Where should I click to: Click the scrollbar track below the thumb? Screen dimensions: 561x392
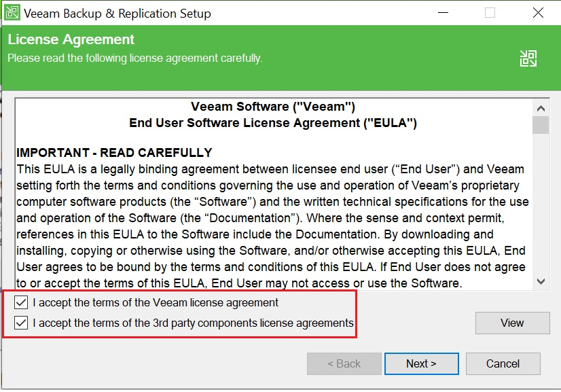pyautogui.click(x=541, y=204)
